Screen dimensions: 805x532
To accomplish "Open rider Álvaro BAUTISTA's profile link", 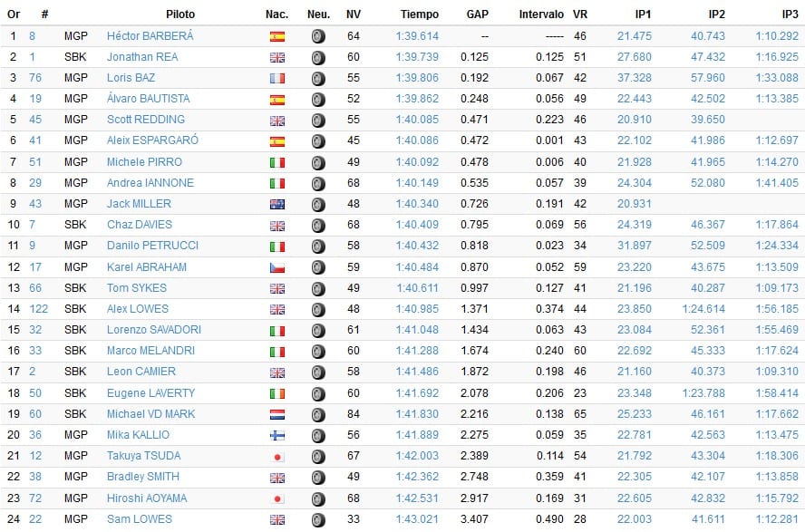I will pyautogui.click(x=149, y=99).
